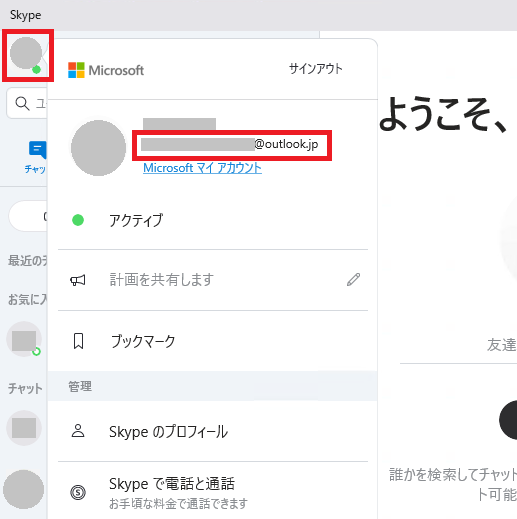This screenshot has height=519, width=517.
Task: Open Skype で電話と通話
Action: (213, 491)
